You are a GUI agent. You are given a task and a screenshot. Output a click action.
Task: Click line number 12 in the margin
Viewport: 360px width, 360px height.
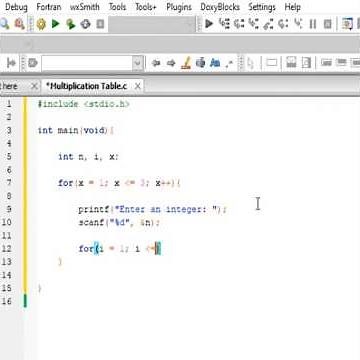(7, 248)
